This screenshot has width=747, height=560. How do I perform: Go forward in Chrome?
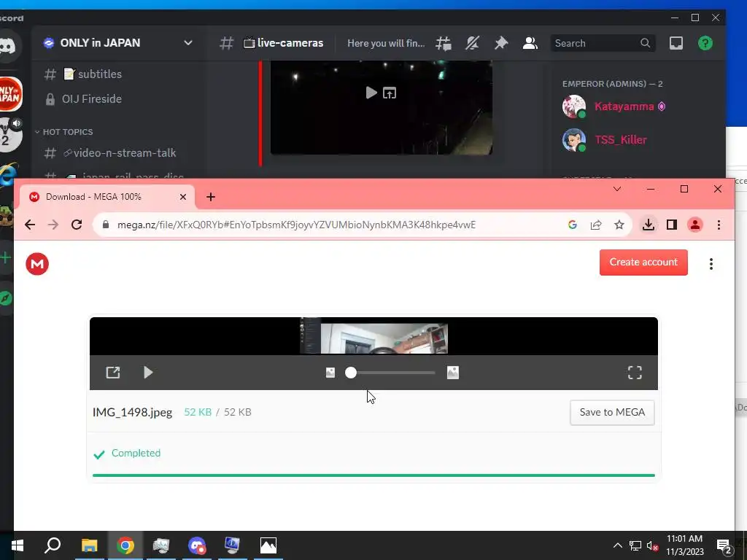pyautogui.click(x=53, y=225)
